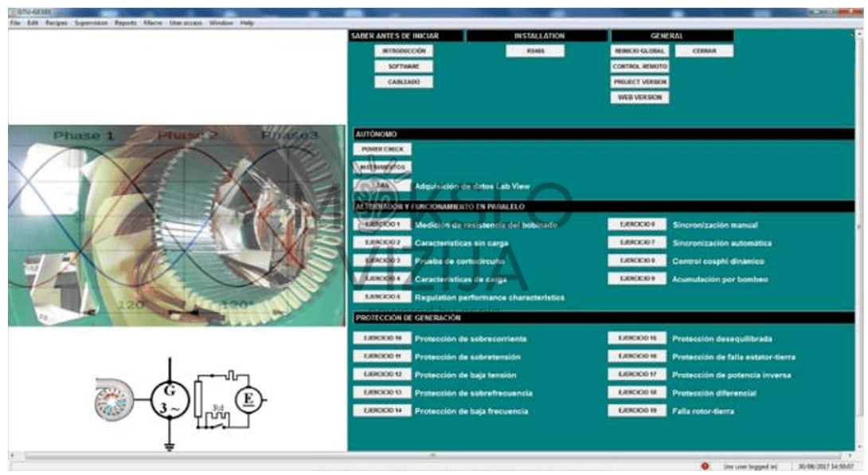Open the CABLEADO wiring section

tap(404, 82)
